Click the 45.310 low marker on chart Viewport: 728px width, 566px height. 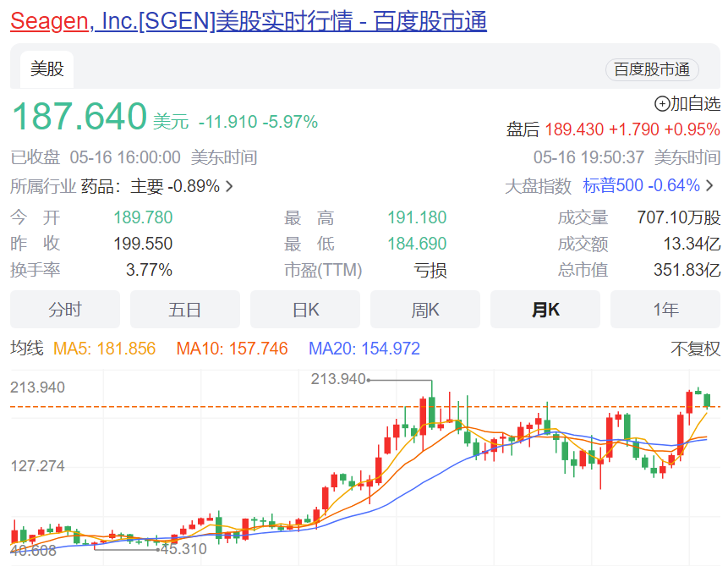click(183, 548)
